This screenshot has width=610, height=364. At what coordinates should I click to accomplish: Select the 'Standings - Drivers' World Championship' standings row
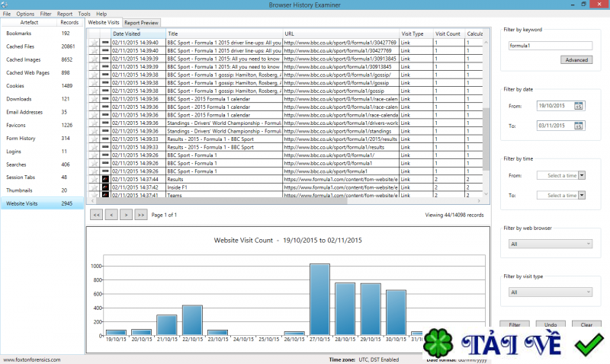tap(286, 131)
